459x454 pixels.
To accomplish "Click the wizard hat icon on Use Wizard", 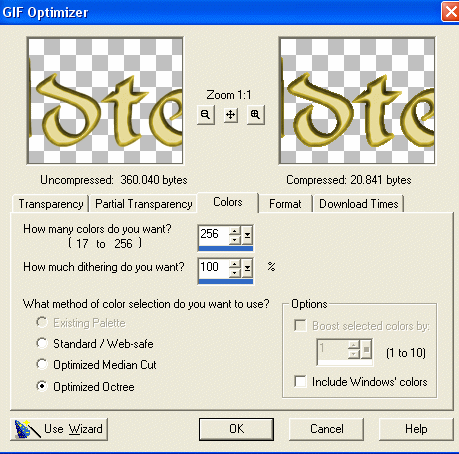I will [27, 429].
